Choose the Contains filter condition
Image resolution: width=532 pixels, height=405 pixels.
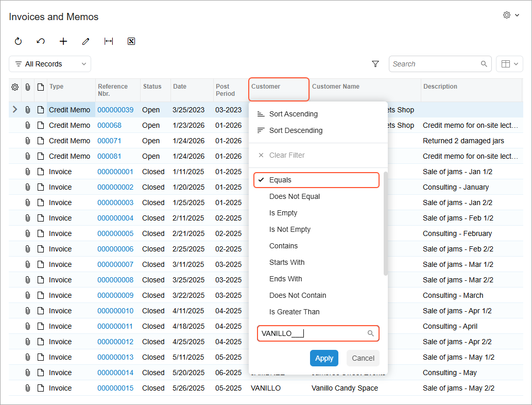(283, 246)
